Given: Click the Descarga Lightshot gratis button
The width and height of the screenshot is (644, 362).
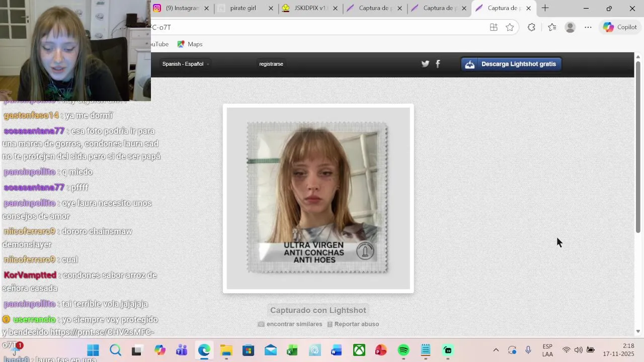Looking at the screenshot, I should [x=511, y=64].
